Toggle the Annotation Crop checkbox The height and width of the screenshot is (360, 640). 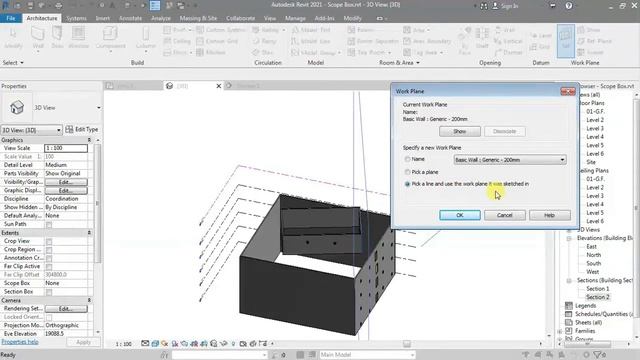(49, 258)
